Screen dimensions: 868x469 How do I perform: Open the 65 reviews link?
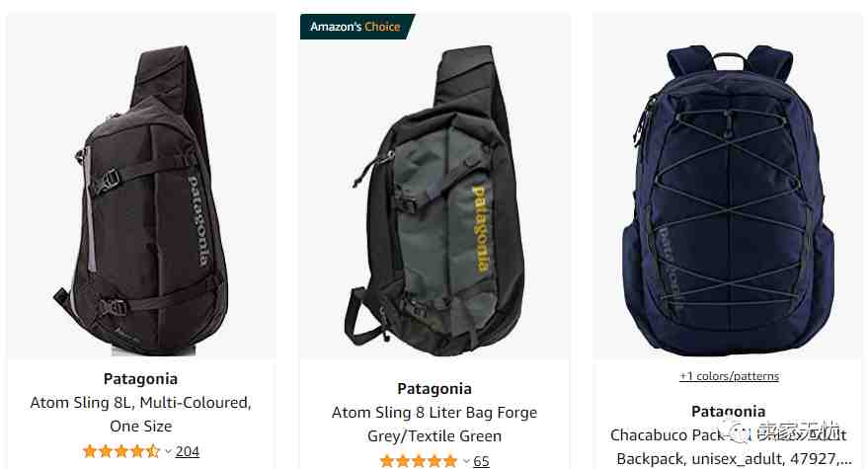[x=481, y=461]
